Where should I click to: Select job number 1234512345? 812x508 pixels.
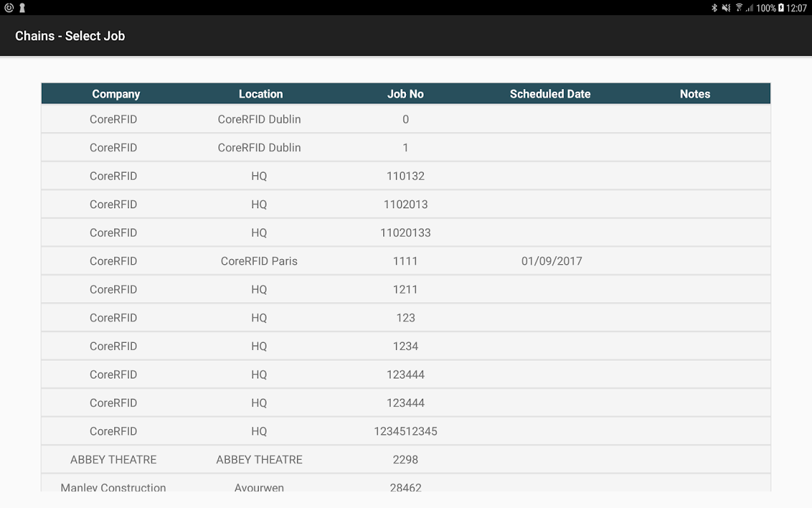[x=405, y=431]
